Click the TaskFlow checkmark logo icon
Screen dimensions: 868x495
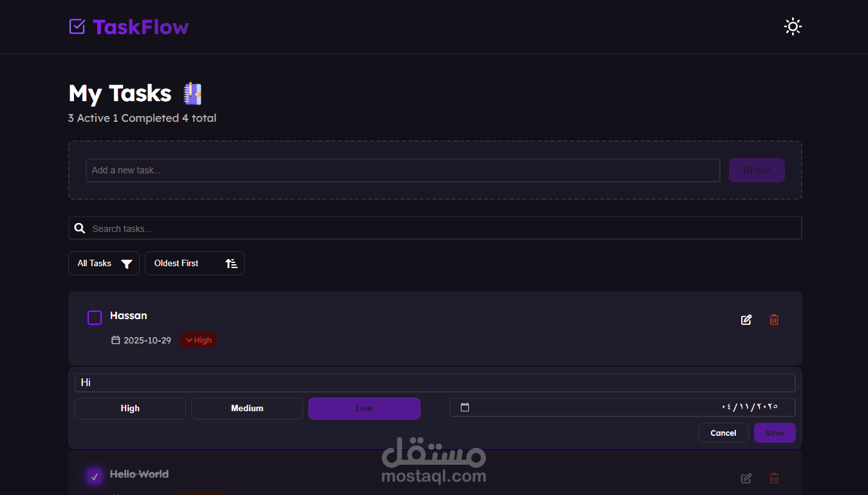77,26
